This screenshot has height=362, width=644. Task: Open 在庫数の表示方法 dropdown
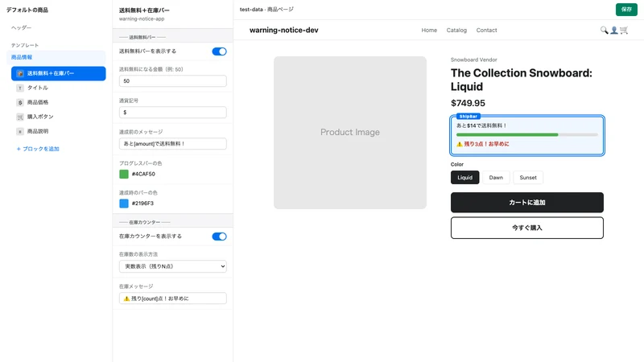(x=173, y=266)
